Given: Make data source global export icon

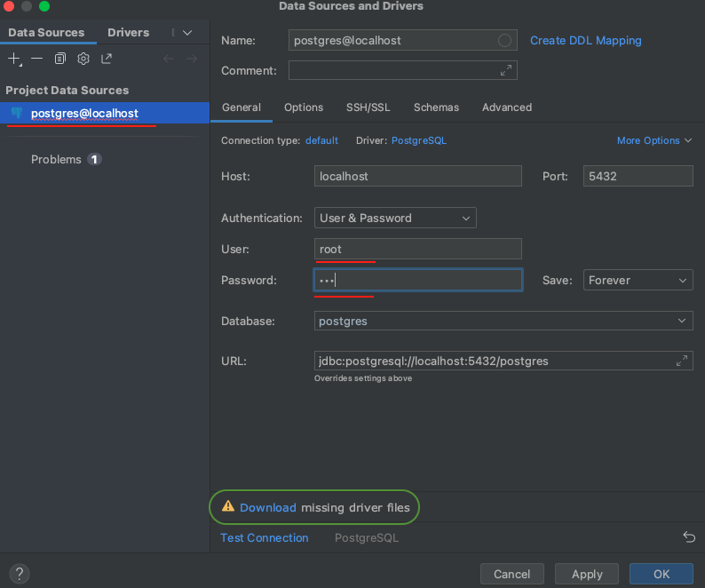Looking at the screenshot, I should coord(107,59).
